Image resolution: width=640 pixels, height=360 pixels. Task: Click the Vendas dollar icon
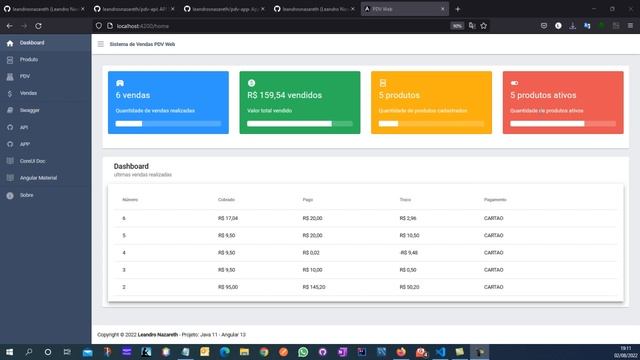(x=10, y=93)
